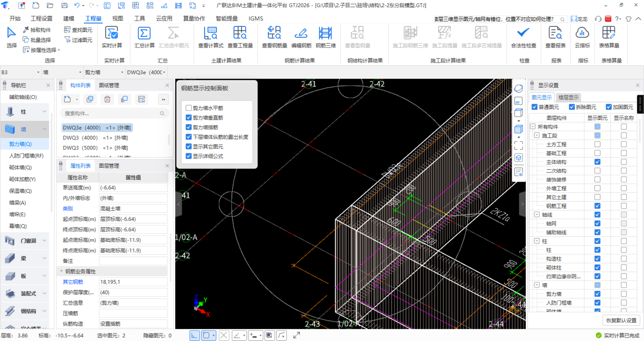Select 人防门框墙(RF) in navigation

coord(26,156)
